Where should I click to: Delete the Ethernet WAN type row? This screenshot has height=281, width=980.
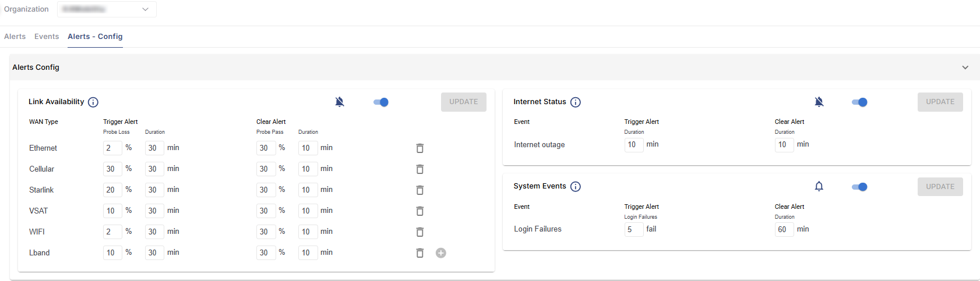coord(420,148)
